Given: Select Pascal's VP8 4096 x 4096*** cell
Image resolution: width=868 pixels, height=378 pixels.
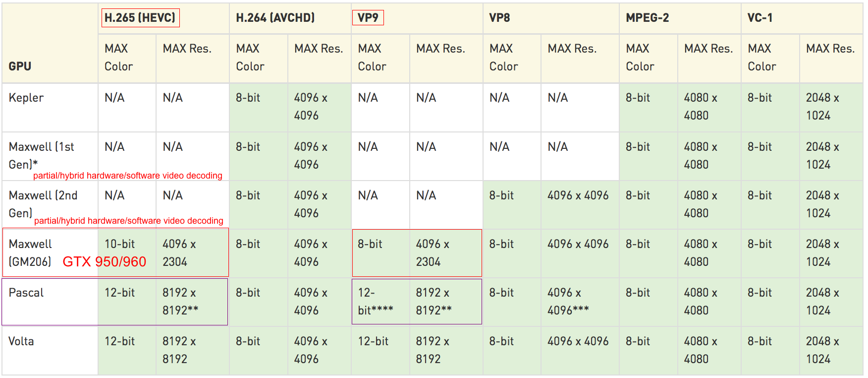Looking at the screenshot, I should point(568,301).
